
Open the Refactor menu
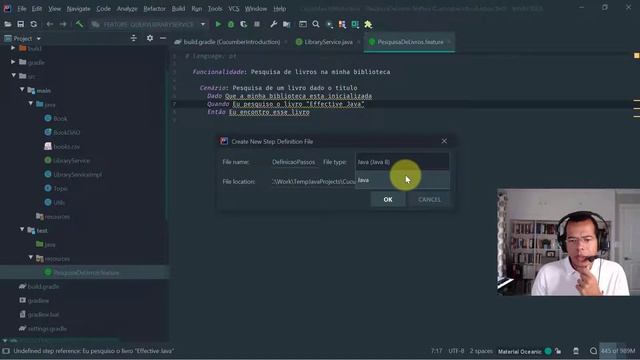154,9
